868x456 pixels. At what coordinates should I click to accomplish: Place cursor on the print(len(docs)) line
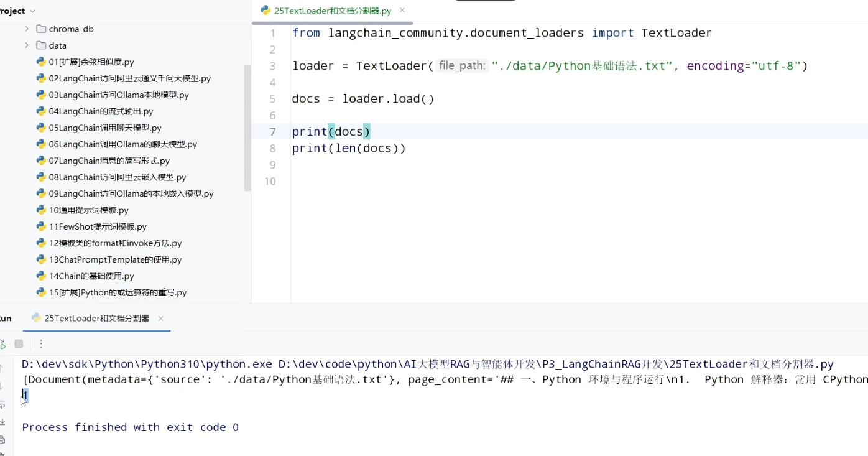tap(349, 148)
